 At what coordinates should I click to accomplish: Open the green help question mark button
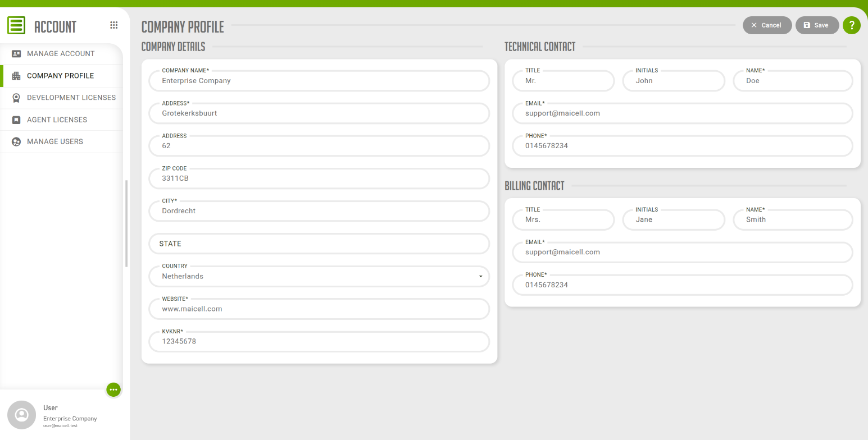click(x=852, y=25)
